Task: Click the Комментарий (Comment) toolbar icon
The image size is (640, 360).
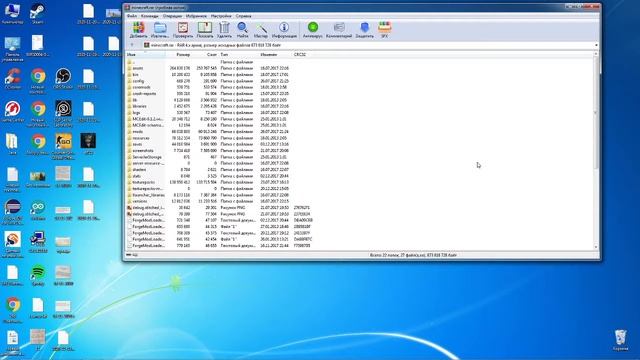Action: pyautogui.click(x=339, y=30)
